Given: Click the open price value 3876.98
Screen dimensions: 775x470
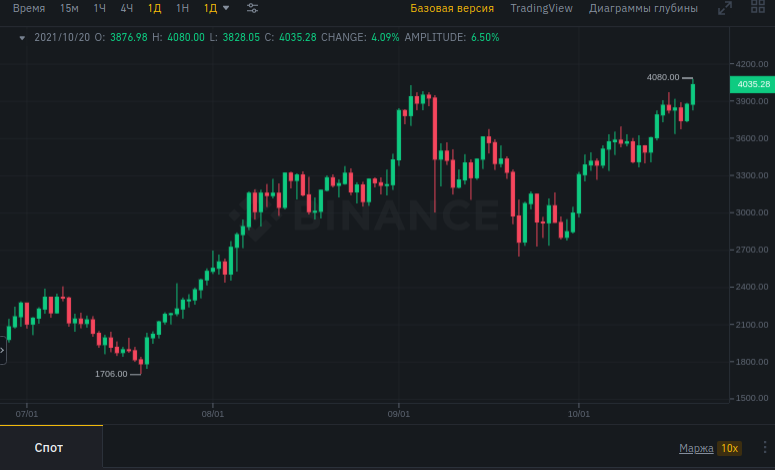Looking at the screenshot, I should (x=129, y=38).
